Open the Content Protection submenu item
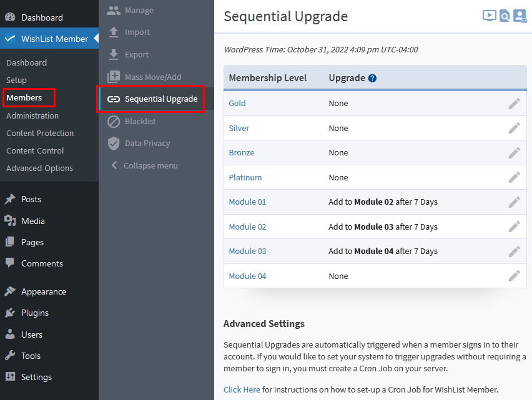 (40, 133)
